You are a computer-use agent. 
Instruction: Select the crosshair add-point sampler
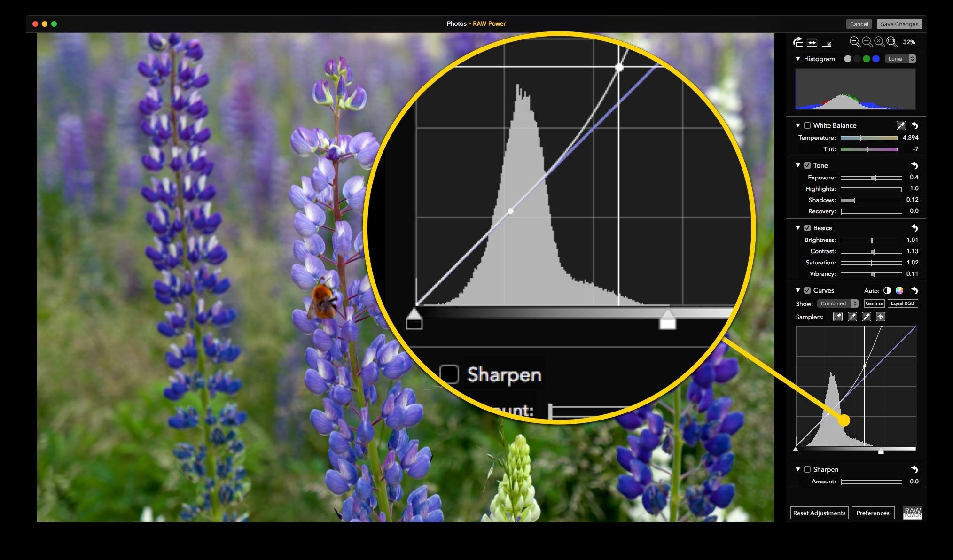pos(881,317)
